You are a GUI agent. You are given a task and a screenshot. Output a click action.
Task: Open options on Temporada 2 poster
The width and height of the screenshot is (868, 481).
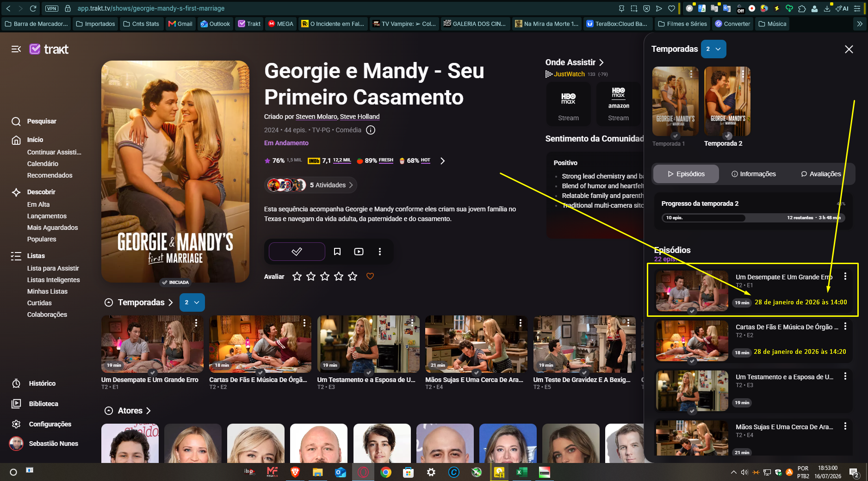(743, 74)
